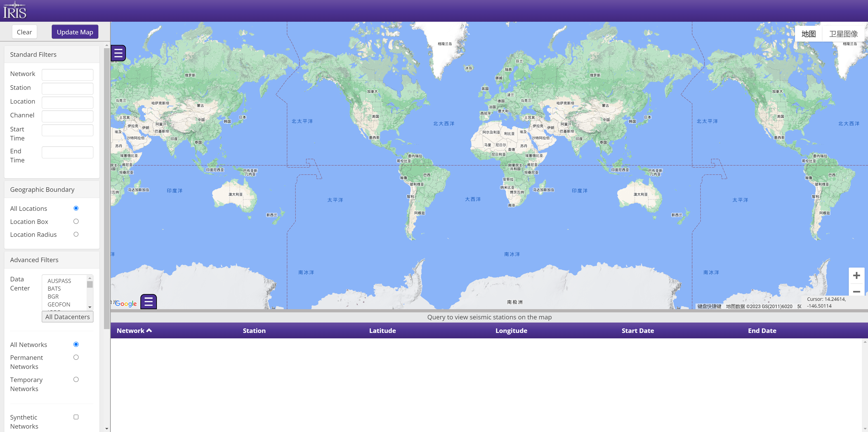
Task: Enable Synthetic Networks checkbox
Action: click(76, 417)
